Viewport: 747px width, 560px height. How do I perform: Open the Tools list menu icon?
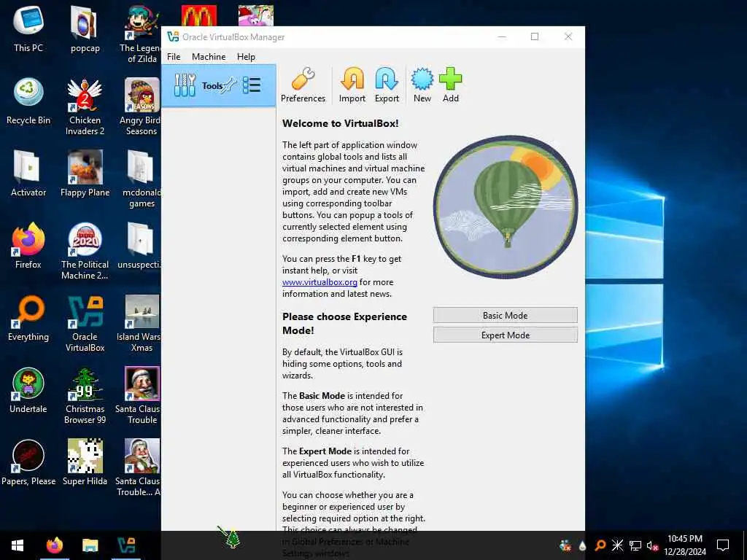pyautogui.click(x=252, y=85)
